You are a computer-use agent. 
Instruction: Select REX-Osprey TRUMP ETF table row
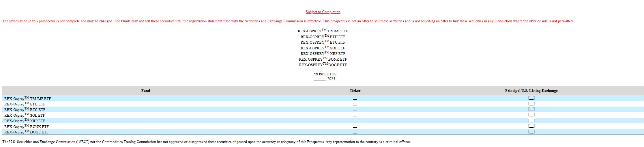[323, 98]
